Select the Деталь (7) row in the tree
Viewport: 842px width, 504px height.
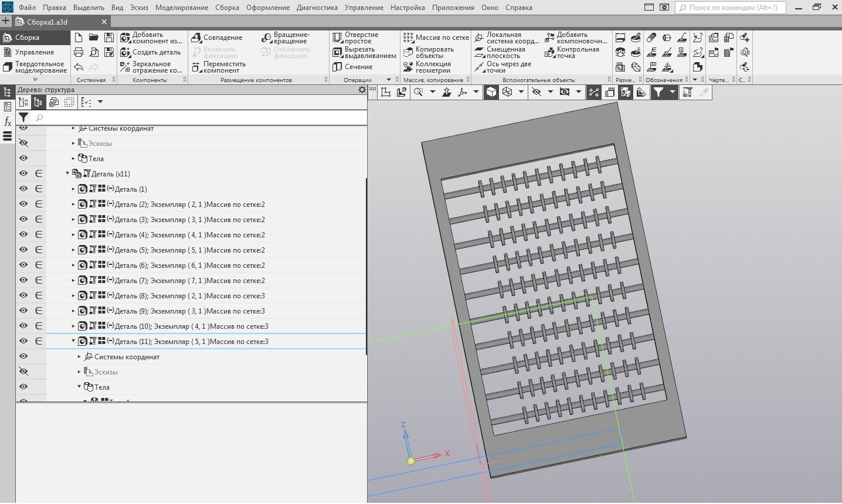[x=206, y=281]
